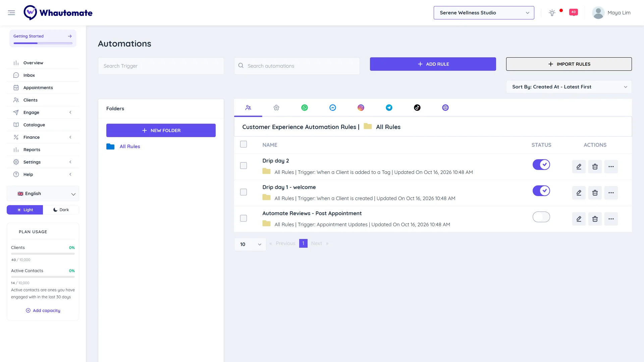This screenshot has height=362, width=644.
Task: Edit the Drip day 2 rule
Action: (579, 167)
